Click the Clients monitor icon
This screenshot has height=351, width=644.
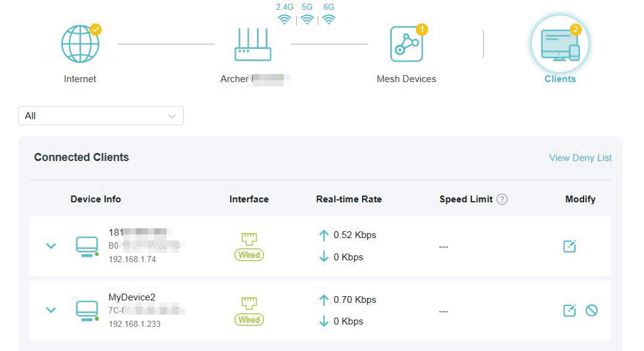(x=559, y=44)
